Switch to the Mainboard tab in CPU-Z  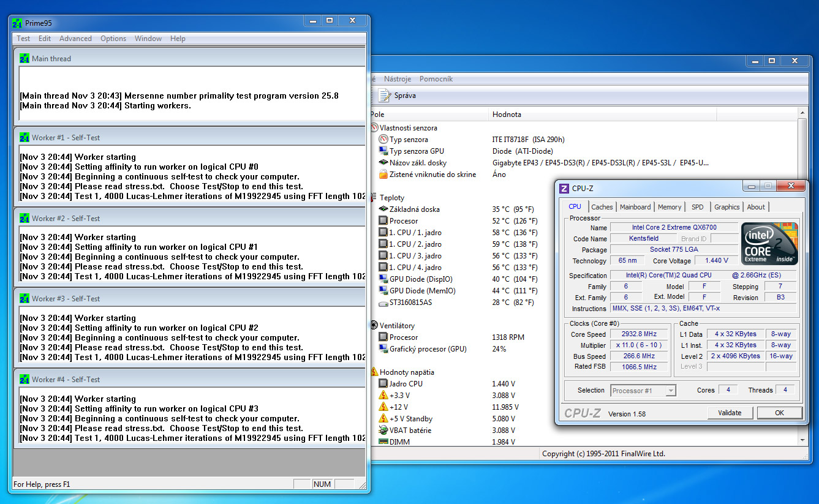635,207
